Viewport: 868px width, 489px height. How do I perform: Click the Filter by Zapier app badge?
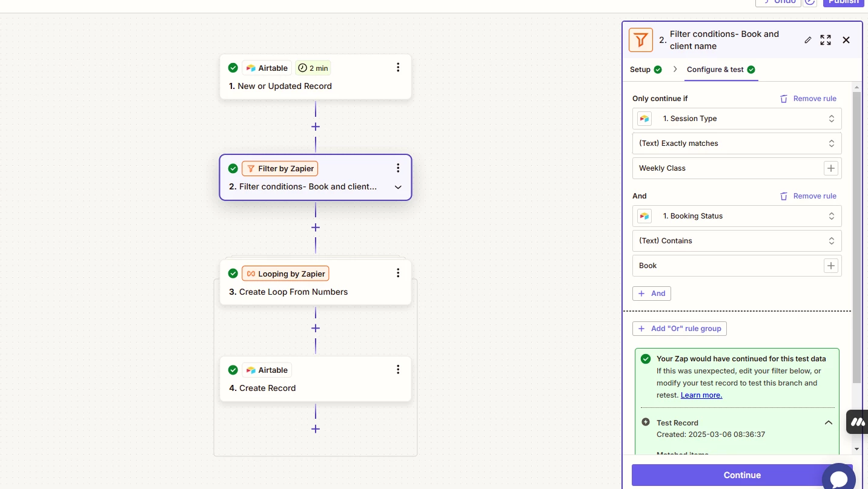click(280, 168)
